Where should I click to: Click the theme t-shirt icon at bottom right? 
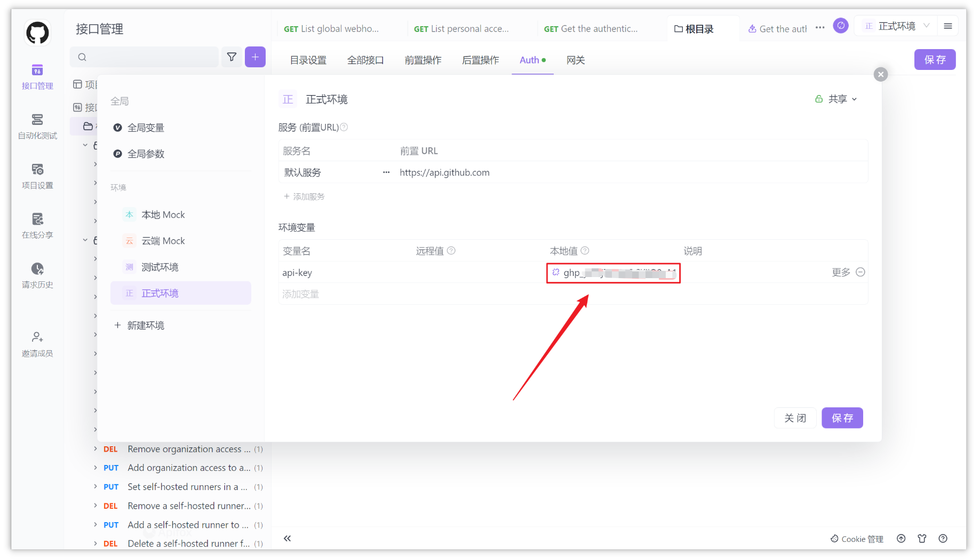(922, 539)
